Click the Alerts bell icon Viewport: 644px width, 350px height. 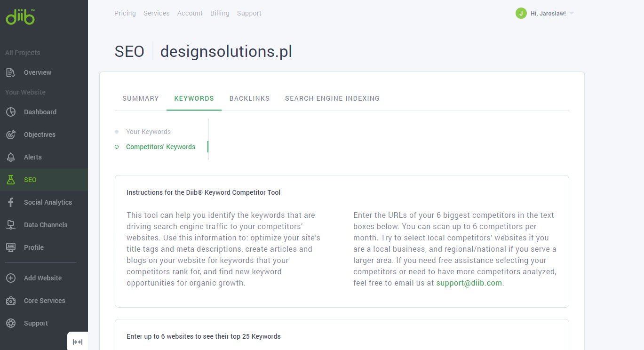pos(11,157)
